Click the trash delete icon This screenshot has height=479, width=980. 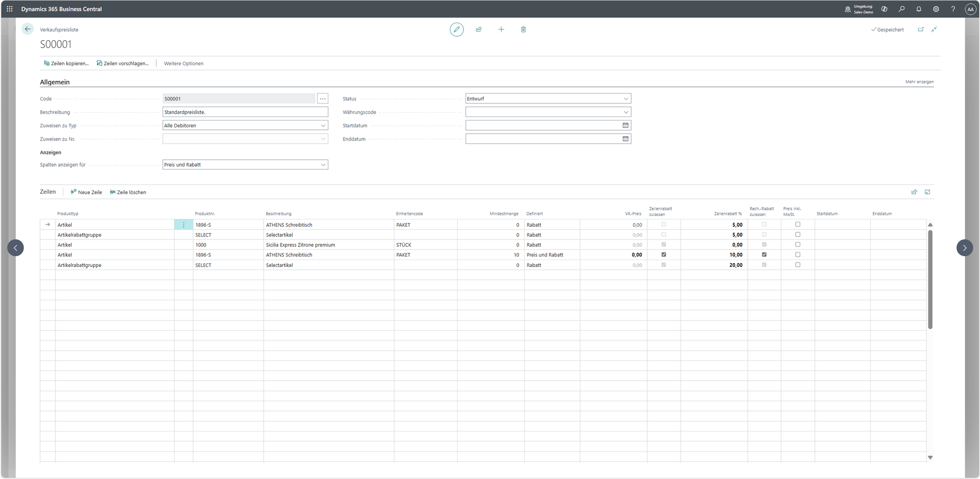(523, 29)
